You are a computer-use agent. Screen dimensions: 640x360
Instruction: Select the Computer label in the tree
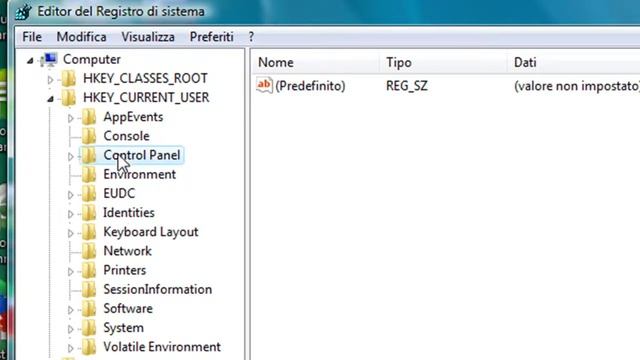point(92,60)
